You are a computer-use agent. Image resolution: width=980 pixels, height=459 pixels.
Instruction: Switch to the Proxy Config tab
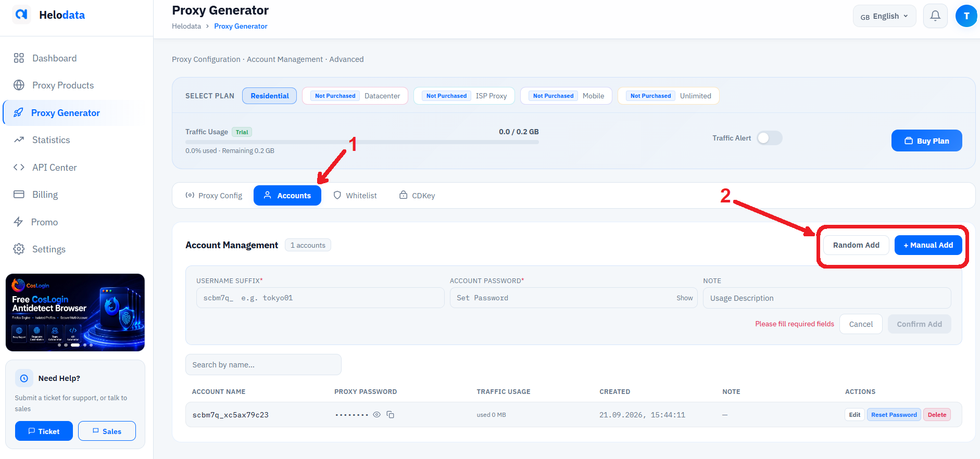point(213,196)
